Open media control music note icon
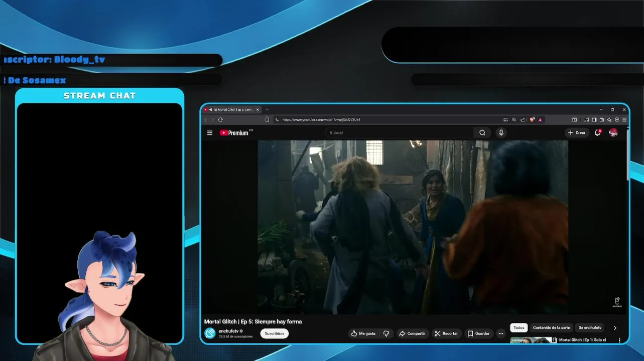The width and height of the screenshot is (644, 361). (x=587, y=120)
